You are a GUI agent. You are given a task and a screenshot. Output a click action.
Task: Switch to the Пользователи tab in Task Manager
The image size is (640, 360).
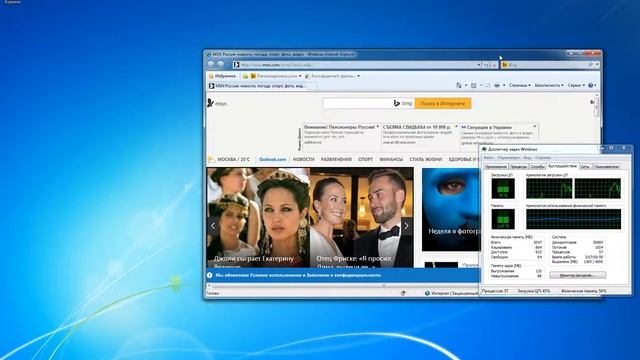click(x=607, y=167)
